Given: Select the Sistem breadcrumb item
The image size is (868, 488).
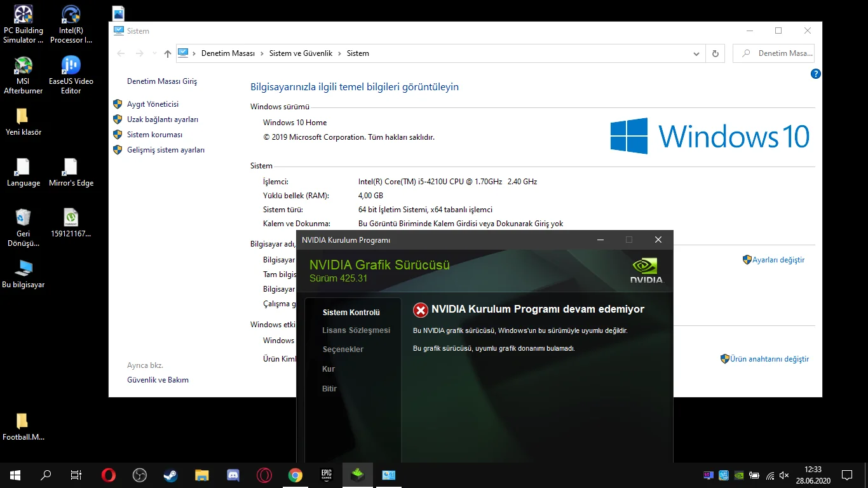Looking at the screenshot, I should tap(358, 53).
